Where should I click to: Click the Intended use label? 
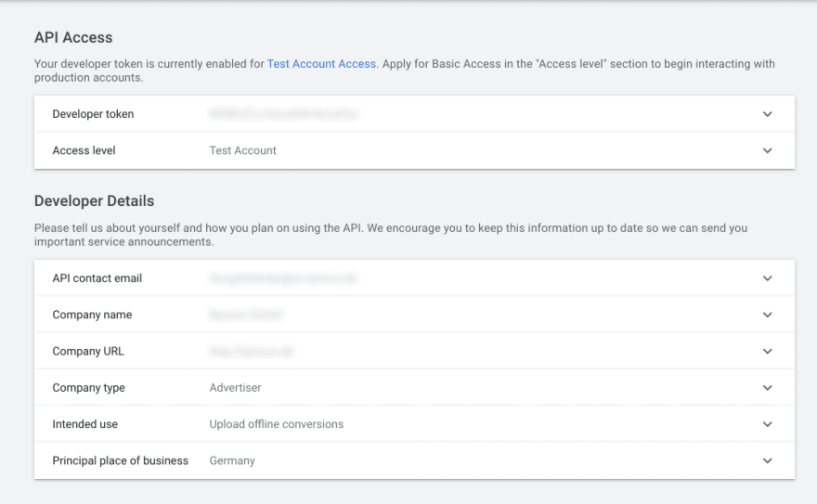(x=84, y=424)
